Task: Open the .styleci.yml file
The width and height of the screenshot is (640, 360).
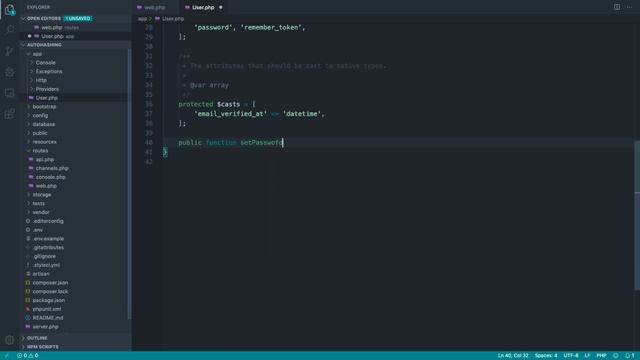Action: [x=76, y=265]
